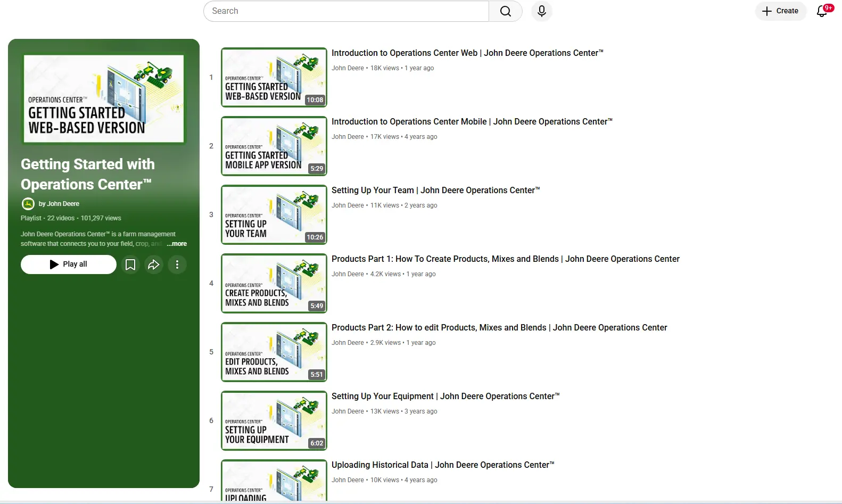Click John Deere channel avatar icon

pos(28,204)
